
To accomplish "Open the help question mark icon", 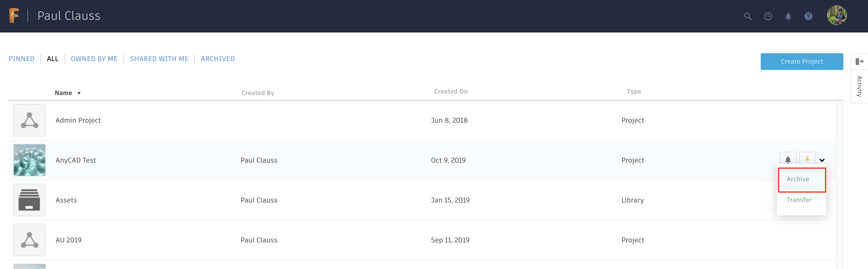I will point(808,16).
